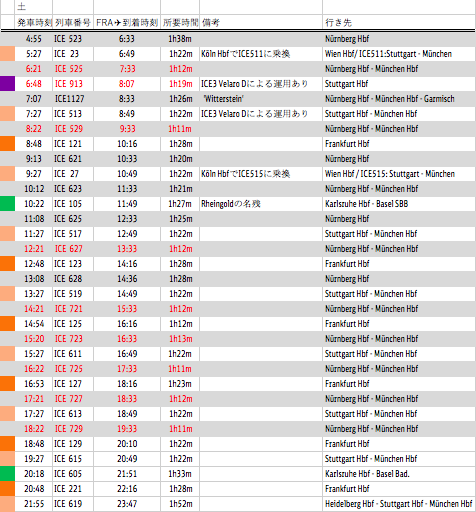Click destination Karlsruhe Hbf - Basel Bad.
Viewport: 476px width, 512px height.
367,474
